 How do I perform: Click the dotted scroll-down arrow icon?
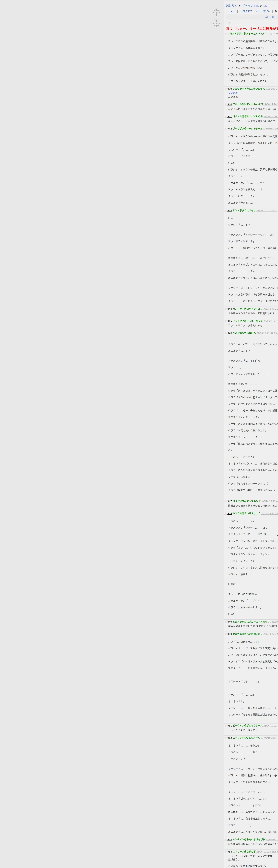(216, 24)
